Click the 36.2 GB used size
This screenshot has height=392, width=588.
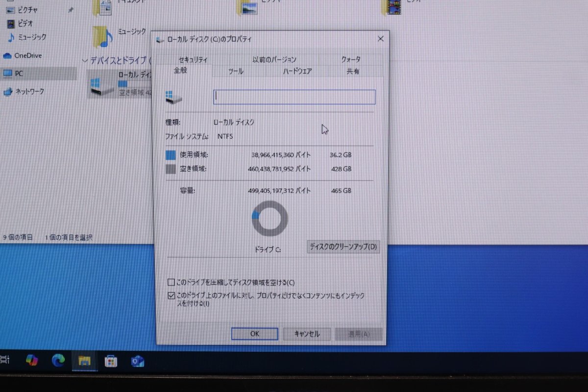[x=341, y=155]
